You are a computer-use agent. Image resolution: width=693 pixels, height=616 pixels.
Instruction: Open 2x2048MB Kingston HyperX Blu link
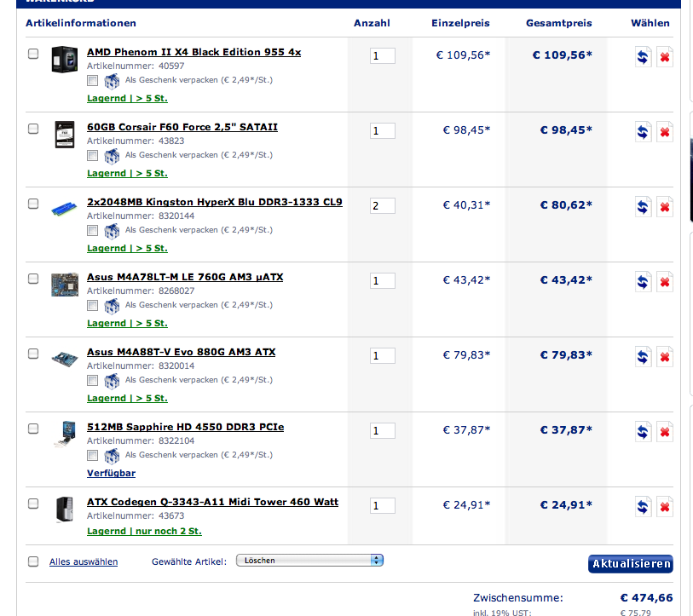pos(215,202)
